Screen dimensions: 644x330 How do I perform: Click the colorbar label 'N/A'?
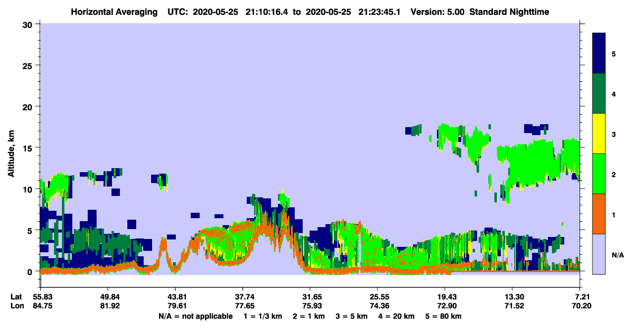(618, 255)
